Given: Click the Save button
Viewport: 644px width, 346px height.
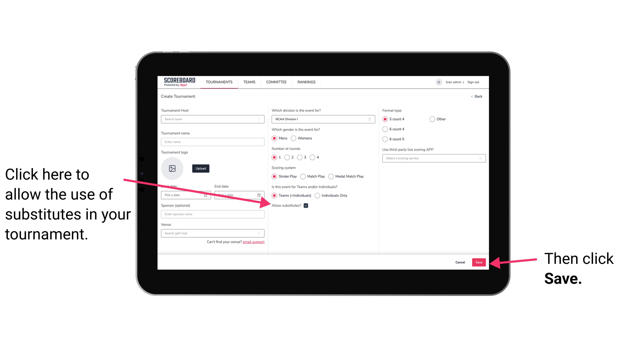Looking at the screenshot, I should coord(479,262).
